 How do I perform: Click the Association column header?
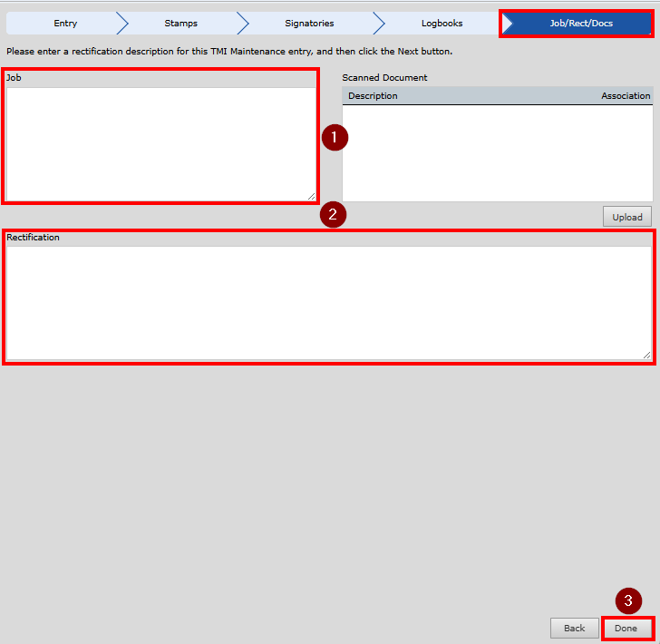pos(625,96)
